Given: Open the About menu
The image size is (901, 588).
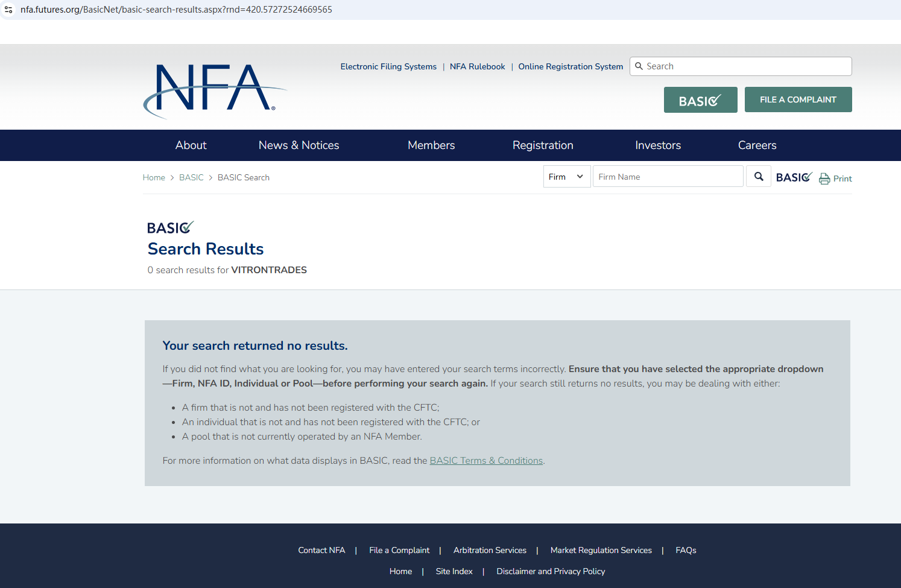Looking at the screenshot, I should pyautogui.click(x=191, y=145).
